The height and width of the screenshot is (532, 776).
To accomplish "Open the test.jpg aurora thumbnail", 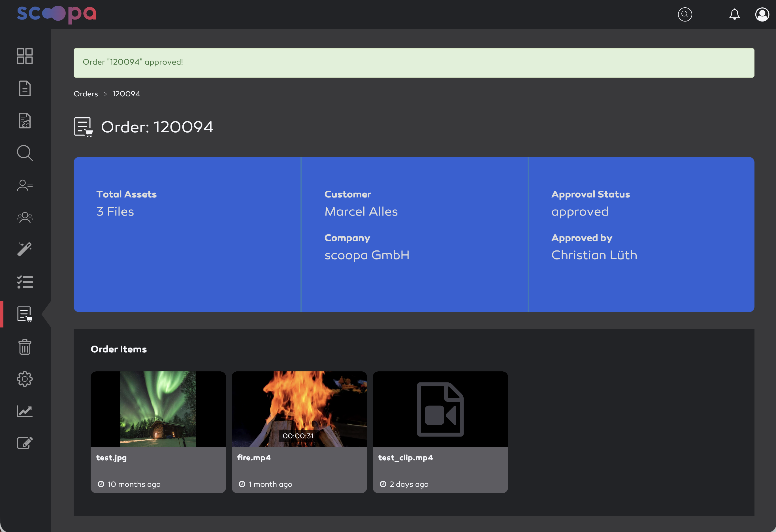I will [x=158, y=409].
